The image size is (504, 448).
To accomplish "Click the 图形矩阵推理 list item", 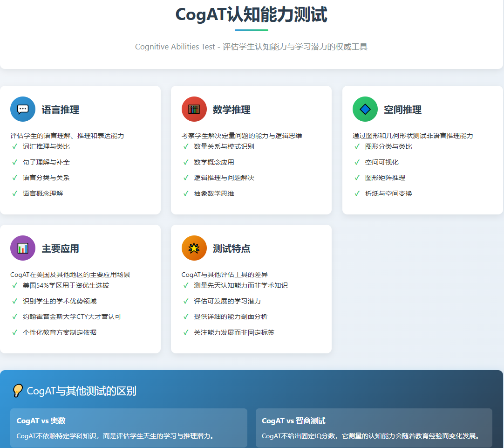I will point(385,178).
